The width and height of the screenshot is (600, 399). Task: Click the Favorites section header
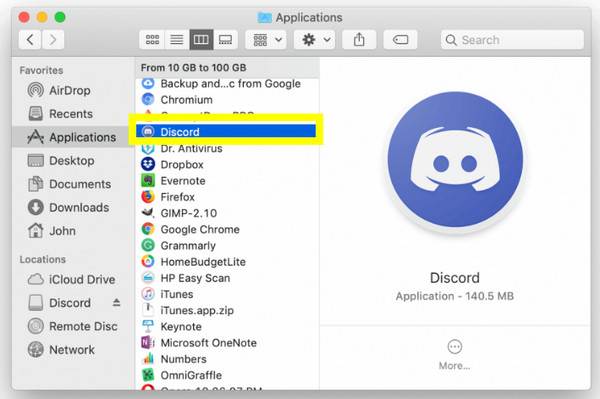tap(41, 70)
